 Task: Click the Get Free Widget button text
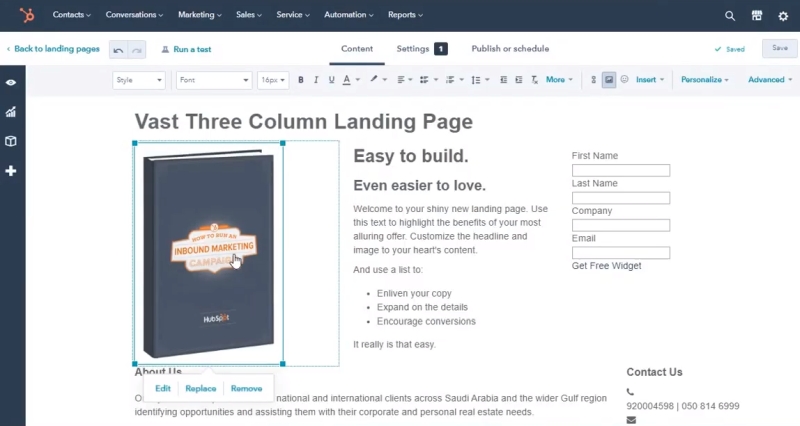607,266
